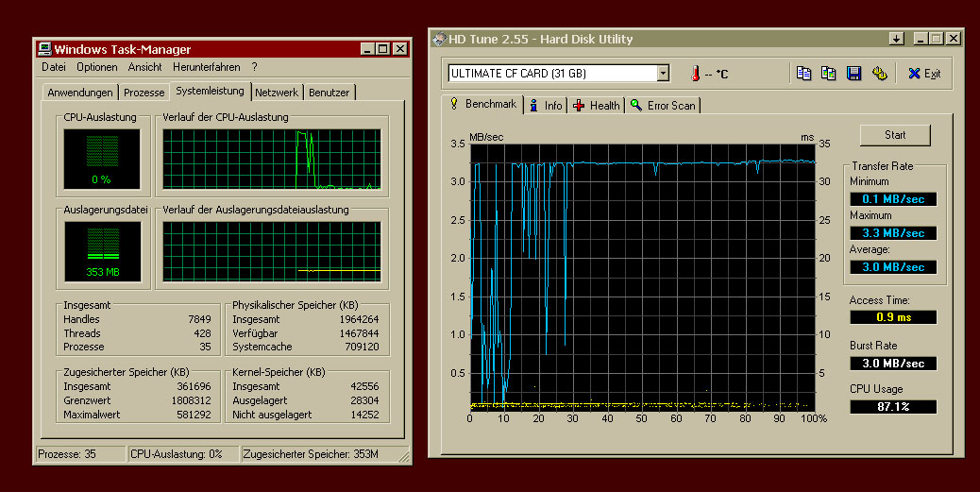Switch to the Info tab
980x492 pixels.
pyautogui.click(x=546, y=106)
